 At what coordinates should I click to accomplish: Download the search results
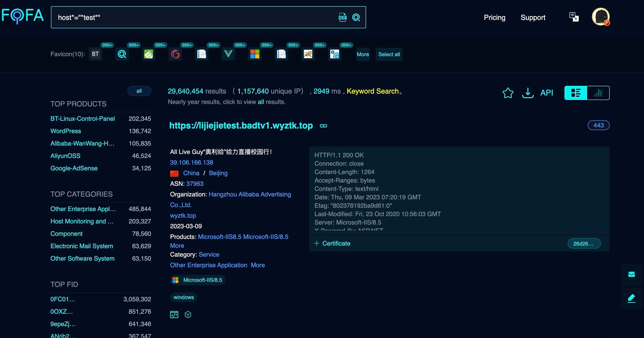pyautogui.click(x=527, y=93)
